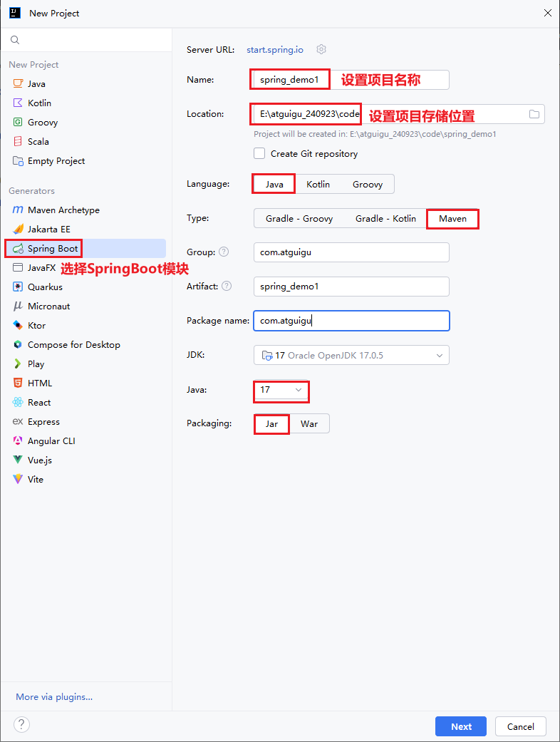
Task: Choose Gradle - Kotlin build type
Action: pos(385,219)
